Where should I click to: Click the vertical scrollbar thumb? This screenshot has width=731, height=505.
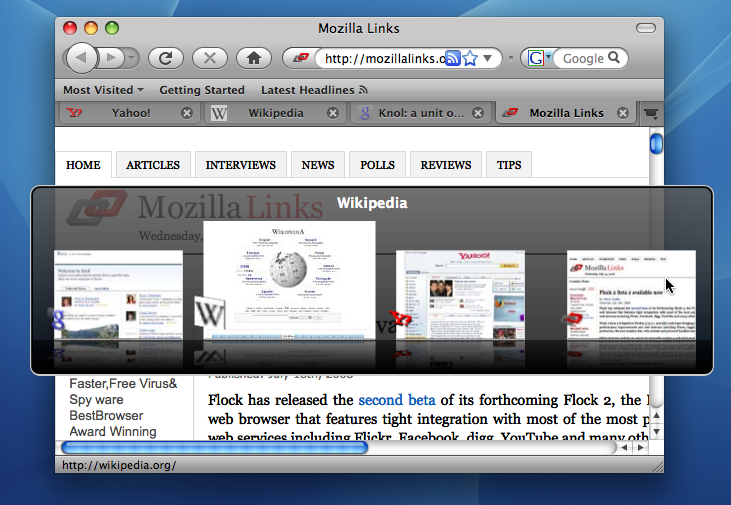pos(656,143)
